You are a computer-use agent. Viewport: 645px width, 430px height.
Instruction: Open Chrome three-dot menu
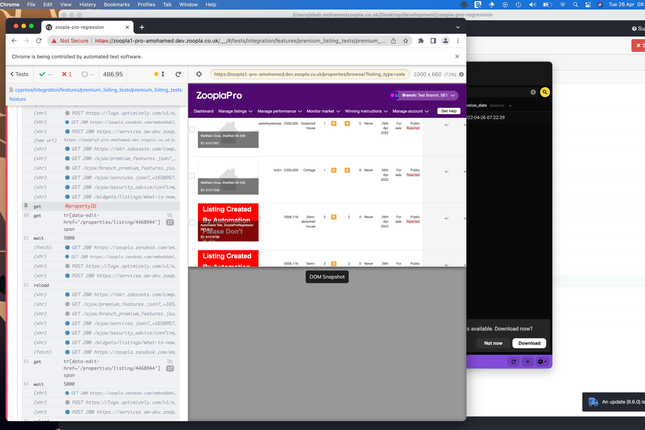point(458,41)
